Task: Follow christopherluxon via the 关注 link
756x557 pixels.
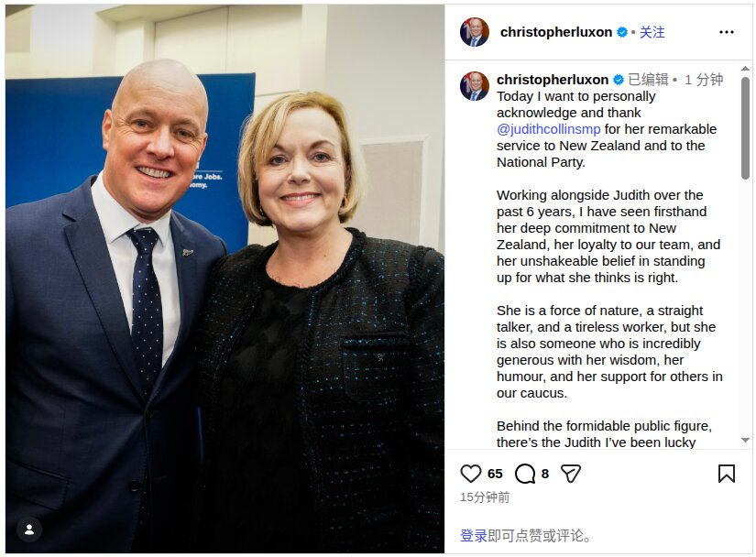Action: click(652, 32)
